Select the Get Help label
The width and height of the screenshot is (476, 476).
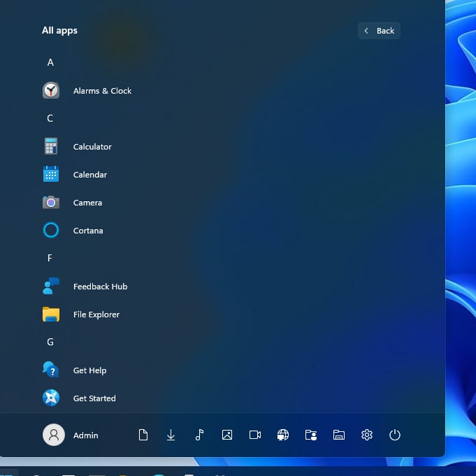pyautogui.click(x=89, y=370)
